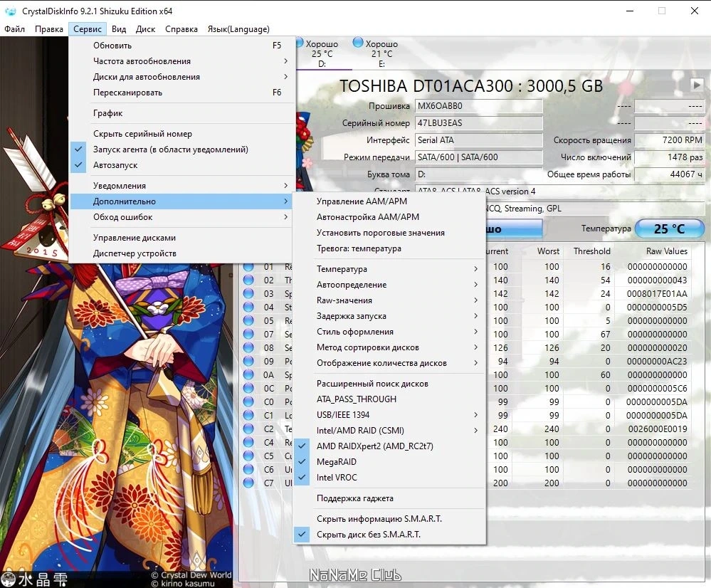
Task: Click status orb of attribute 0A row
Action: point(248,374)
